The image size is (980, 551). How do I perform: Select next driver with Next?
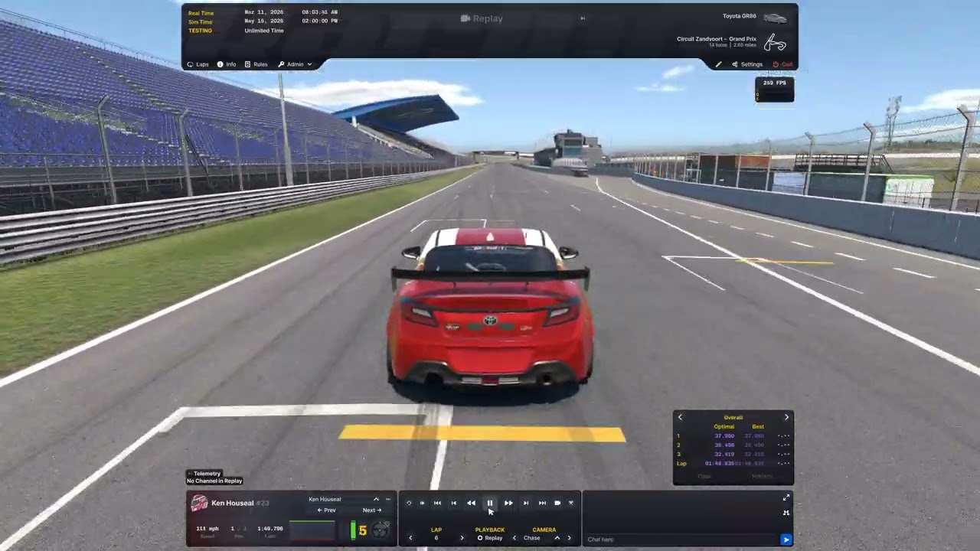point(372,510)
